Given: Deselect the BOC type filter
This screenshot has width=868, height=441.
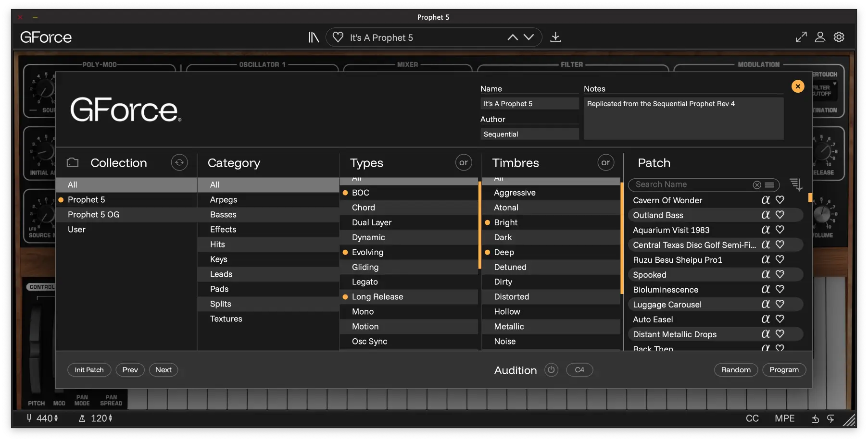Looking at the screenshot, I should click(409, 193).
